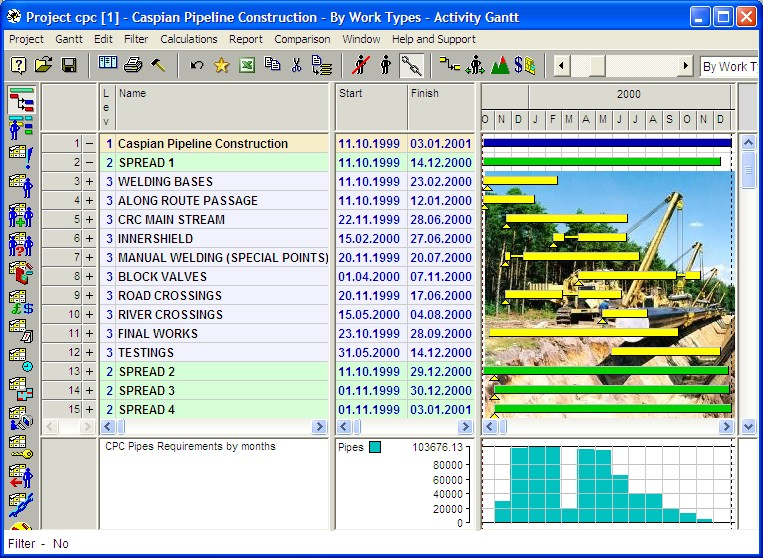
Task: Open project via folder icon
Action: click(43, 65)
